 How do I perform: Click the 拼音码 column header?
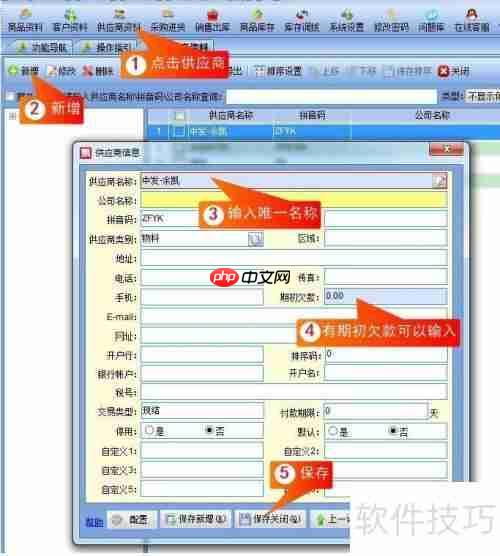(x=312, y=115)
